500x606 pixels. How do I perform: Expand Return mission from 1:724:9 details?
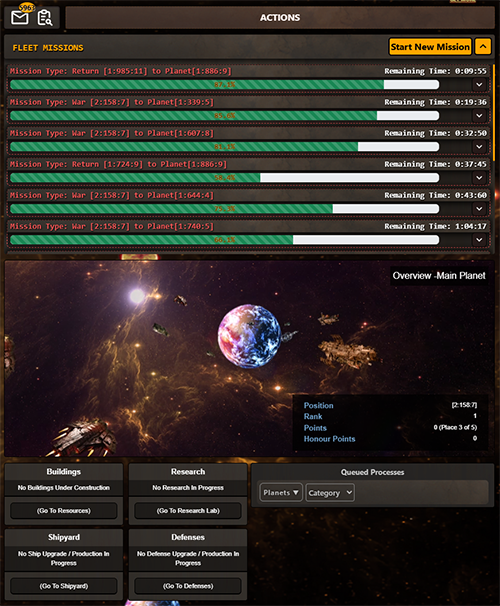tap(479, 178)
